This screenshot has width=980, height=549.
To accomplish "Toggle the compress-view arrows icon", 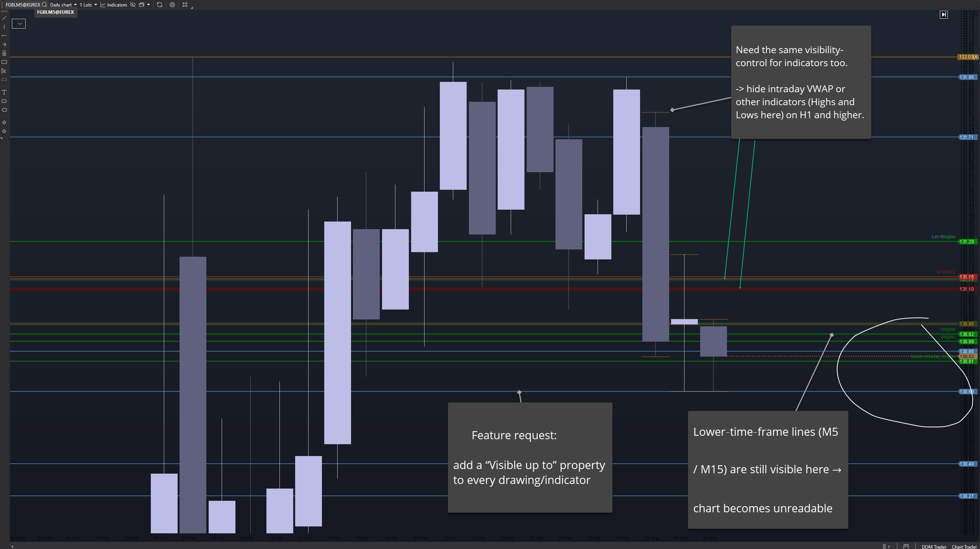I will (185, 5).
